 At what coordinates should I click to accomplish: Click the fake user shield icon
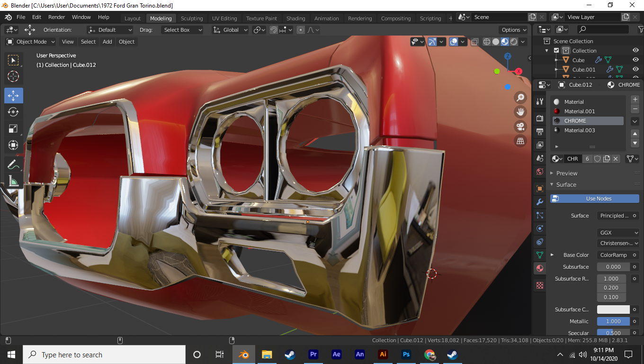[x=598, y=159]
